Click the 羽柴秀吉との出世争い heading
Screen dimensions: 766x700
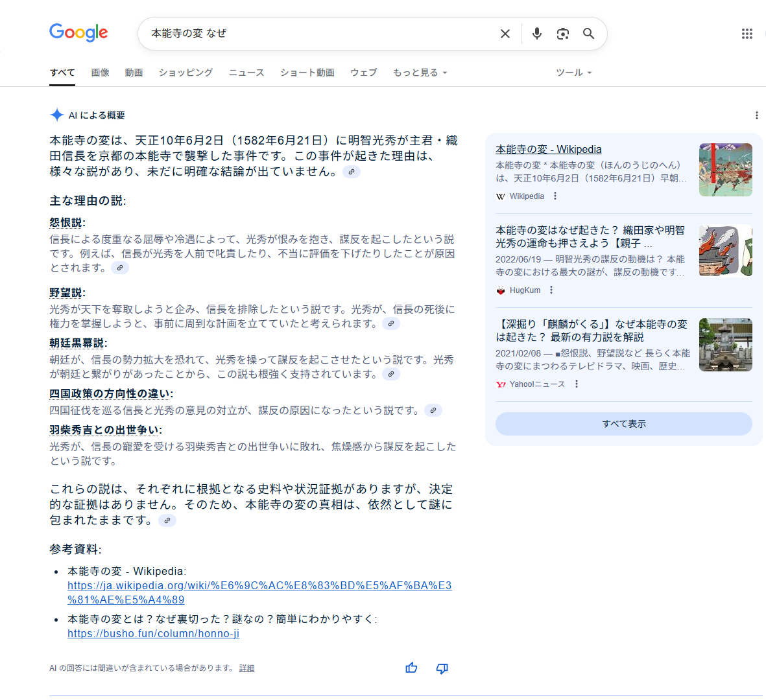[x=104, y=430]
